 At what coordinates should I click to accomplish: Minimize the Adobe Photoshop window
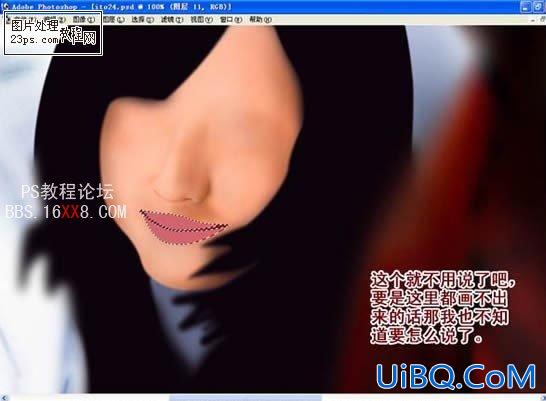pos(526,7)
